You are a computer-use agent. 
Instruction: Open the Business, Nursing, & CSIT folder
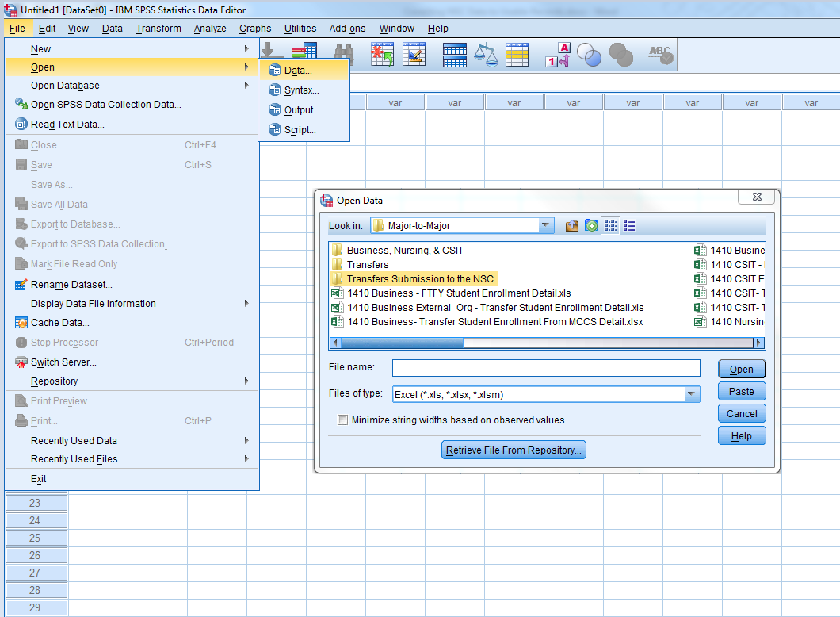tap(398, 251)
